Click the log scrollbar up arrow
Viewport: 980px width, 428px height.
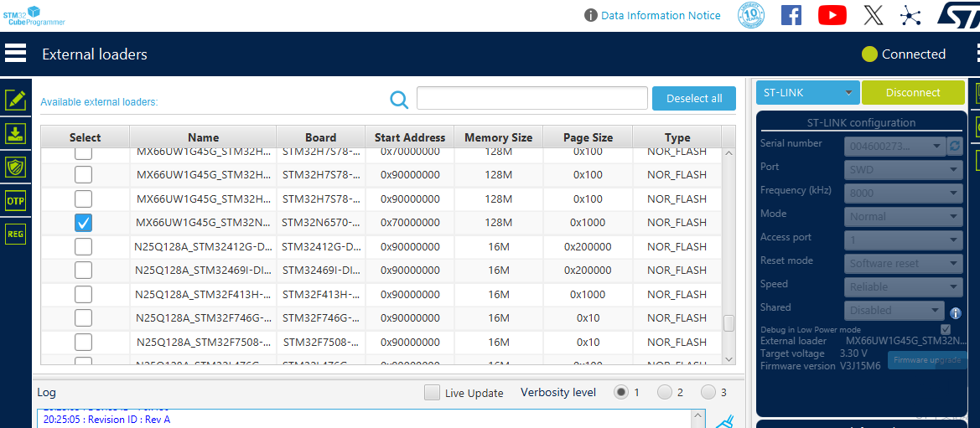699,415
